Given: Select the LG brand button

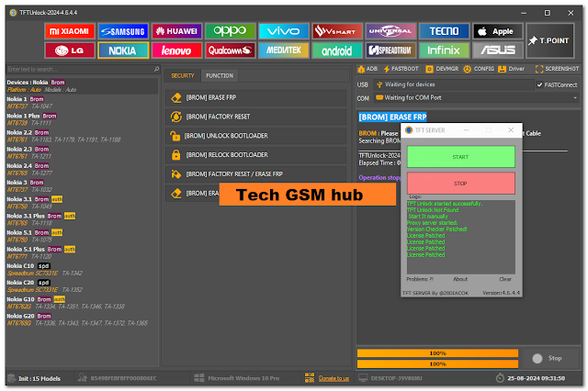Looking at the screenshot, I should (x=70, y=50).
